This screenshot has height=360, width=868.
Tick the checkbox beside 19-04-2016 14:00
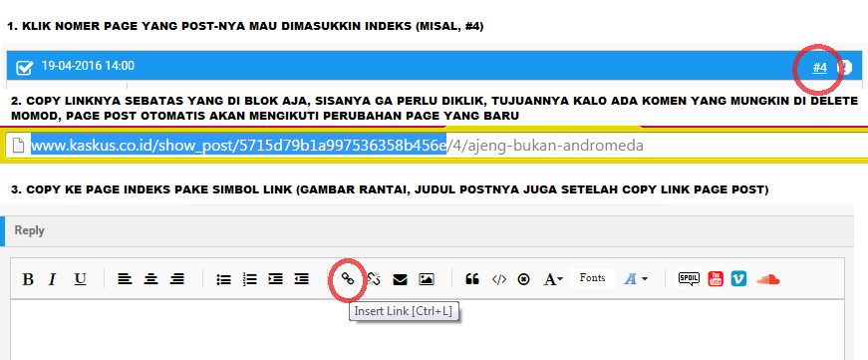[x=24, y=68]
